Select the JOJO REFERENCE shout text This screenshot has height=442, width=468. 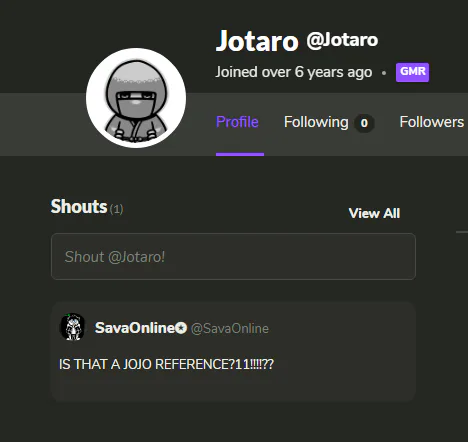pos(166,364)
